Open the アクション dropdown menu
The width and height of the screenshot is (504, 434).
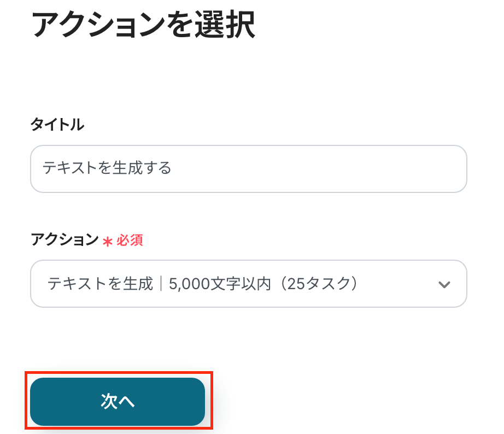pyautogui.click(x=248, y=284)
